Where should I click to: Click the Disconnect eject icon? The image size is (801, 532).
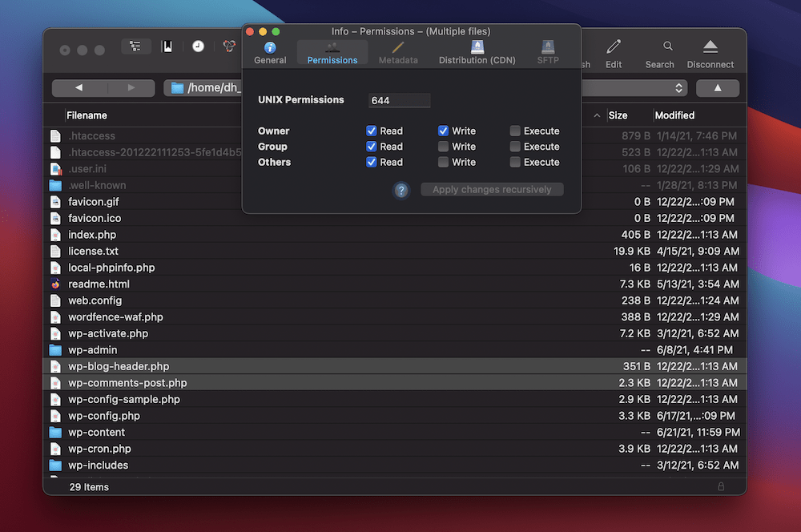tap(710, 53)
